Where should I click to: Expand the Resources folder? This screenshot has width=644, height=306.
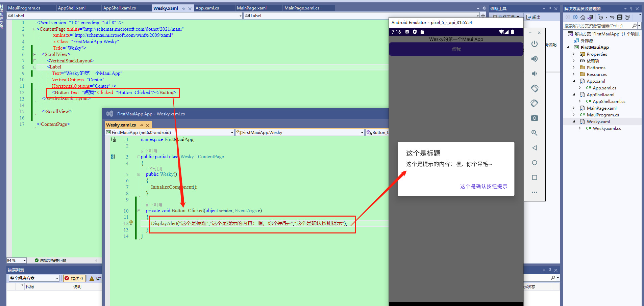[x=573, y=74]
